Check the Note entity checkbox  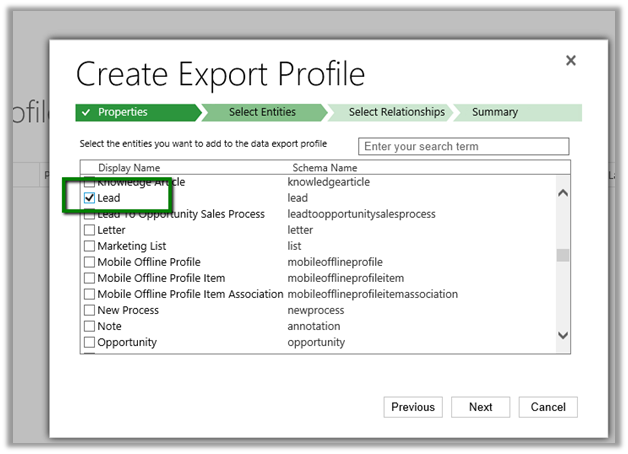click(x=90, y=326)
